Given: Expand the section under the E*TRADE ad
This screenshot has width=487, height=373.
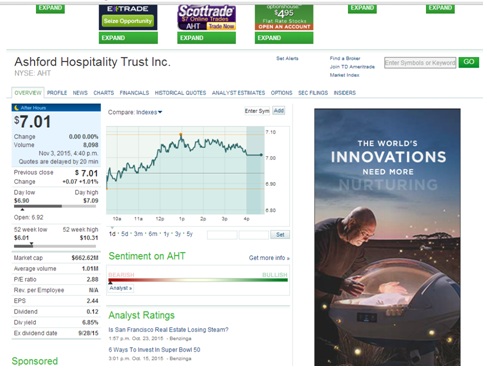Looking at the screenshot, I should [x=128, y=38].
